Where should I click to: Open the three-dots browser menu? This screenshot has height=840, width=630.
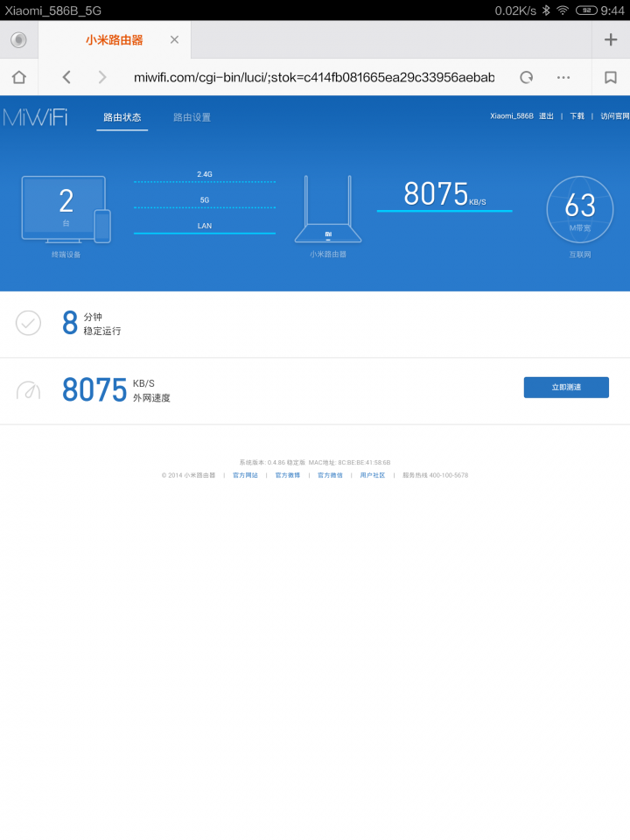563,77
